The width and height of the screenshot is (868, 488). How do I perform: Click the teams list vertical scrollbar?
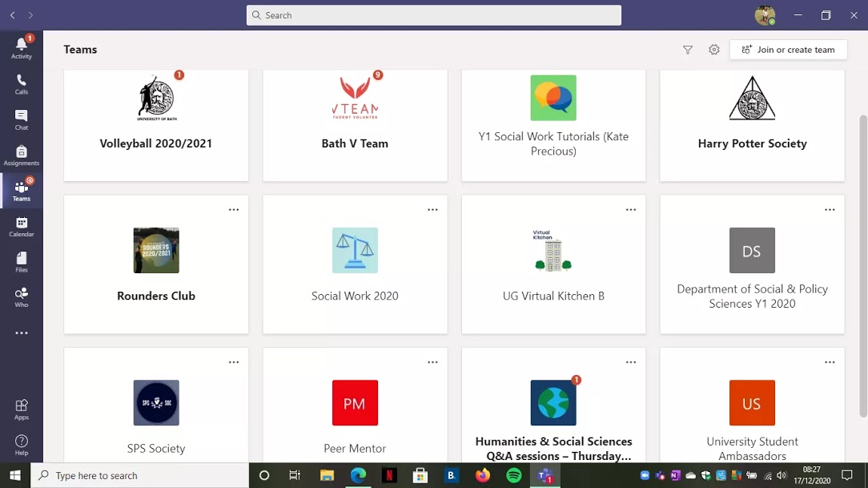pyautogui.click(x=863, y=266)
